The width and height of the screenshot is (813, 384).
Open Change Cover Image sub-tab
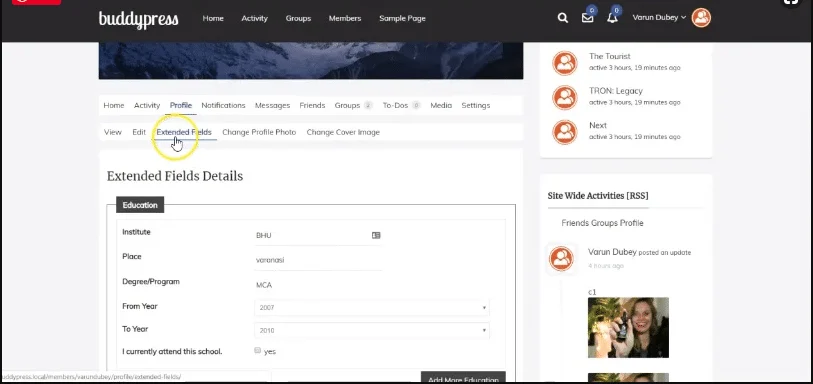[x=343, y=132]
